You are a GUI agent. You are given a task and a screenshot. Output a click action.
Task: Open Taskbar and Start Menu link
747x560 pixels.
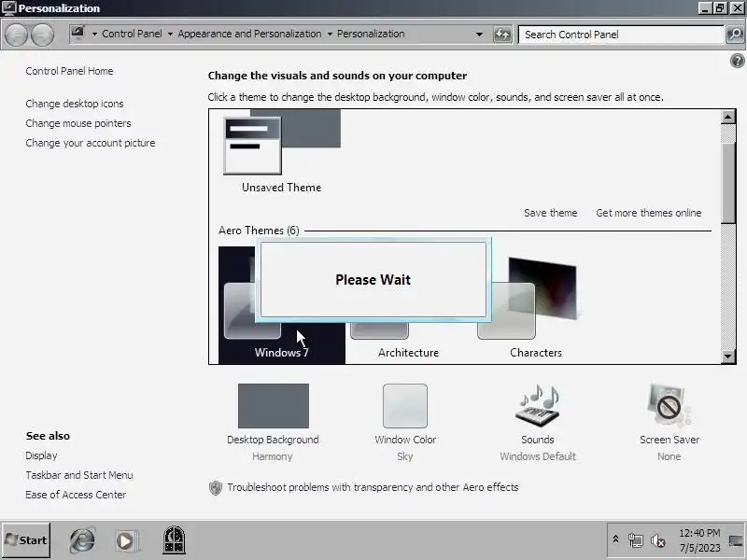(x=79, y=475)
